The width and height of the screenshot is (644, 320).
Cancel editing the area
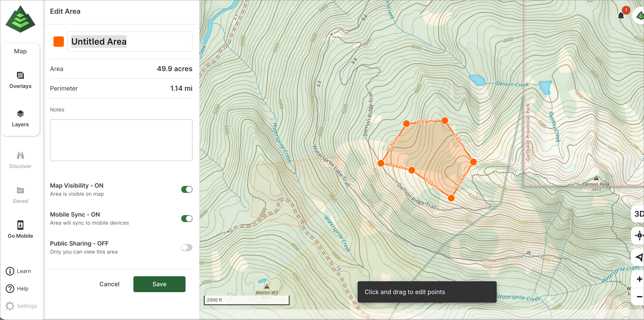tap(109, 284)
